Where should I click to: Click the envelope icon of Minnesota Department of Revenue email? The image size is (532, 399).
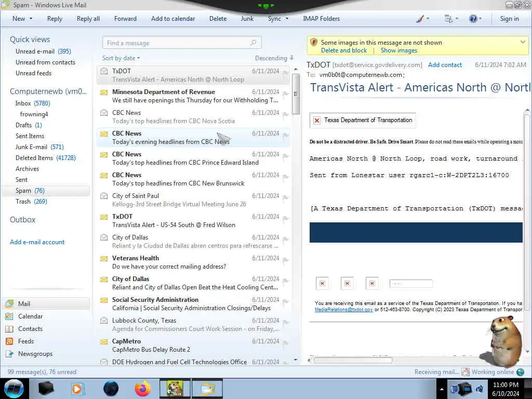(104, 92)
